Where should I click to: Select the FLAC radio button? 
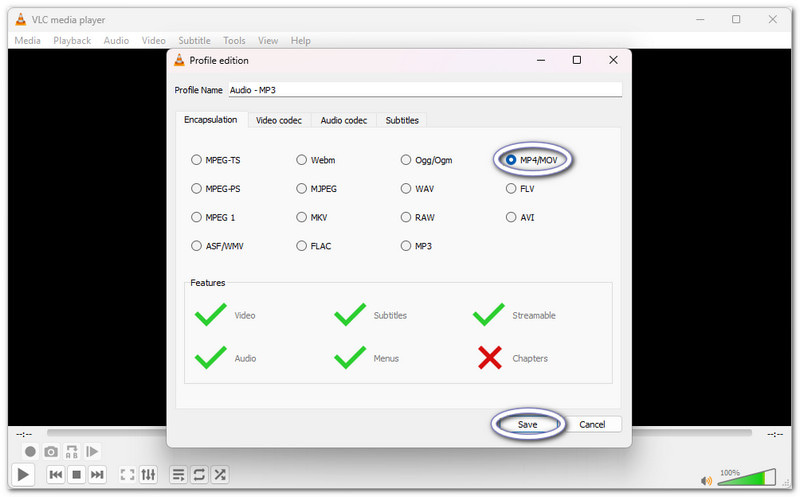(x=302, y=246)
